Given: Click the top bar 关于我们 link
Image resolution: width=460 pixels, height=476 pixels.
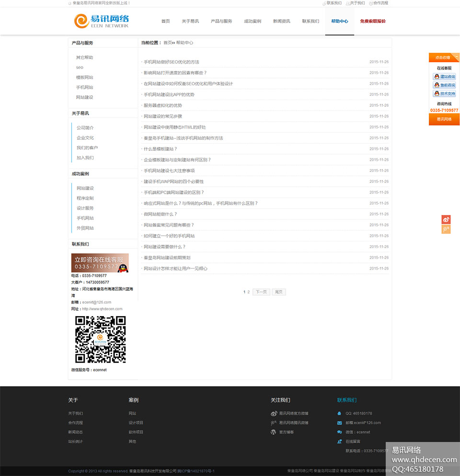Looking at the screenshot, I should point(357,3).
